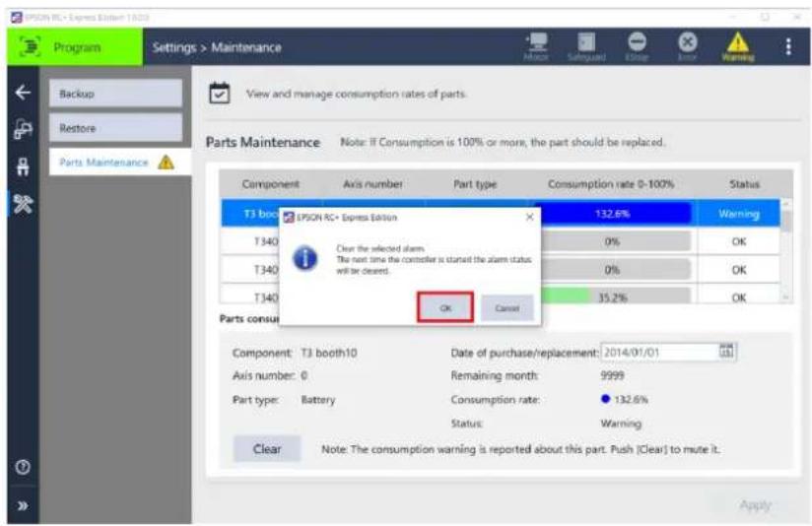
Task: Click the EStop status icon
Action: (x=637, y=46)
